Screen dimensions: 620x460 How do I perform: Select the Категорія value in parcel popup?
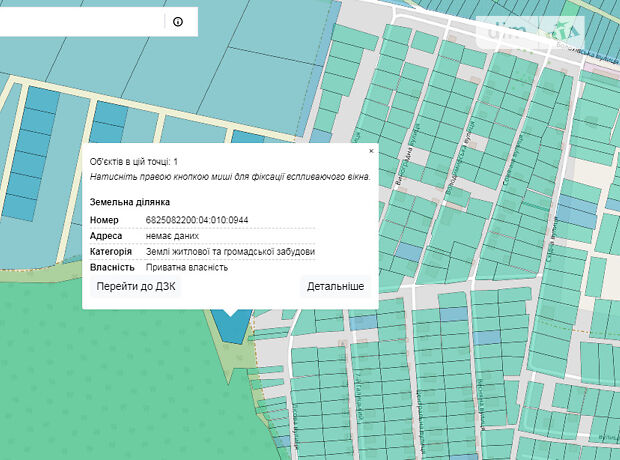pos(231,252)
